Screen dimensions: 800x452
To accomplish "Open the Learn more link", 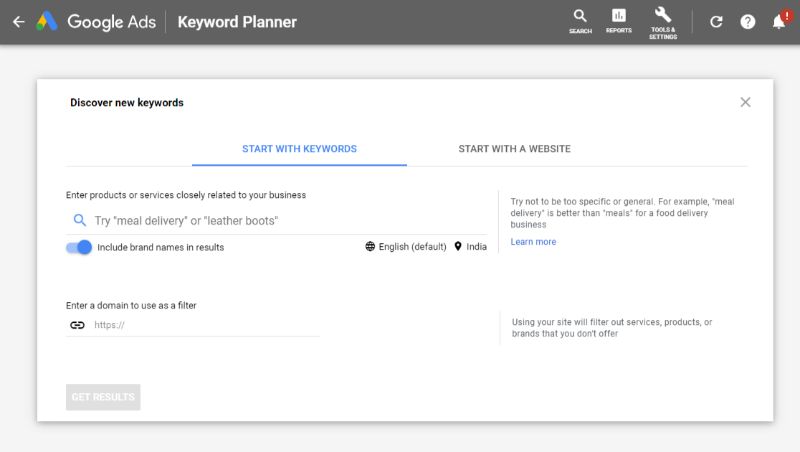I will pyautogui.click(x=533, y=242).
